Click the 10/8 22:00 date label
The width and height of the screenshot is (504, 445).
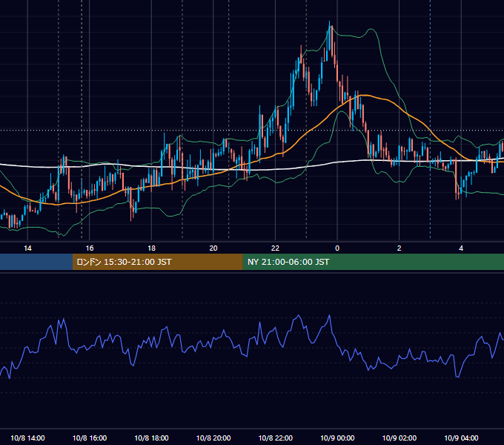(x=276, y=438)
